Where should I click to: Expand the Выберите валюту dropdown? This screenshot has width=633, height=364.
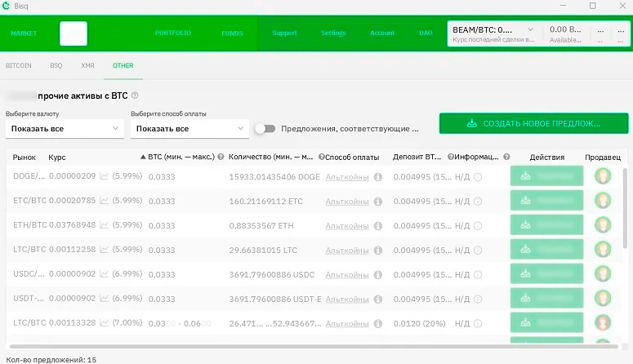[x=65, y=129]
